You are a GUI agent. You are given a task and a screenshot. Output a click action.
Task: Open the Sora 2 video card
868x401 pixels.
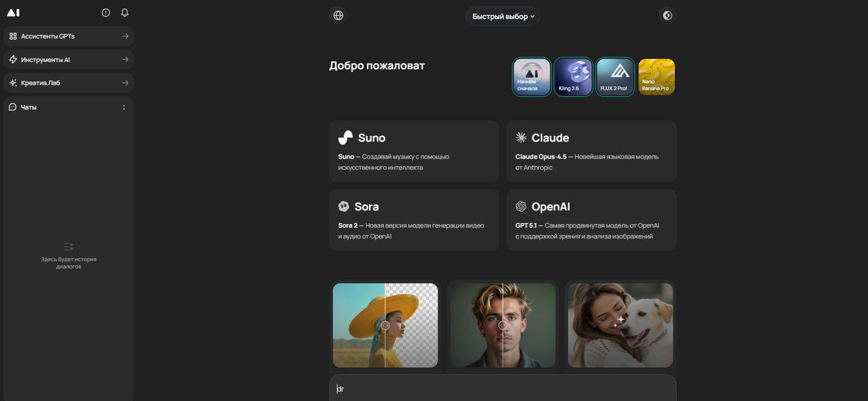point(414,220)
